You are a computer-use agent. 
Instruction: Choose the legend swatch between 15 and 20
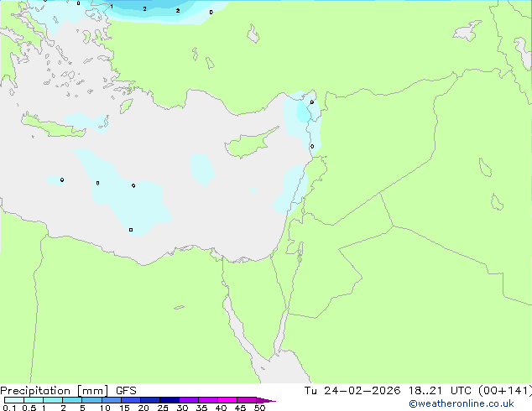coord(131,400)
